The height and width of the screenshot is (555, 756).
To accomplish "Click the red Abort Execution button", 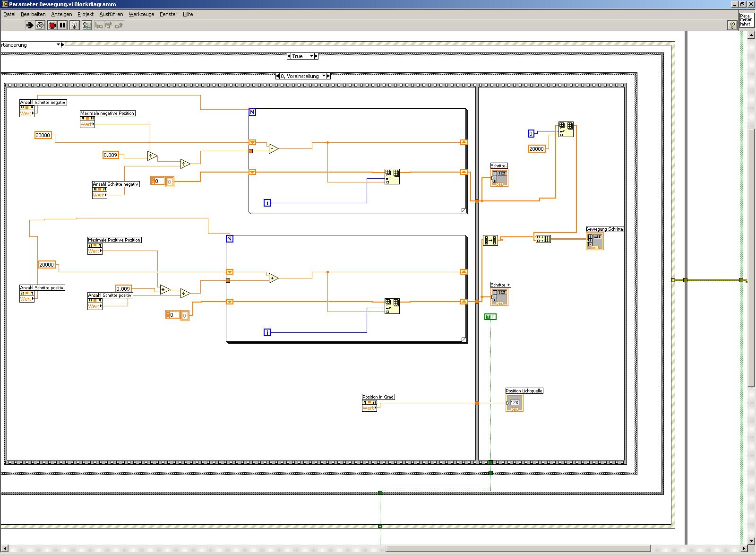I will pyautogui.click(x=52, y=25).
